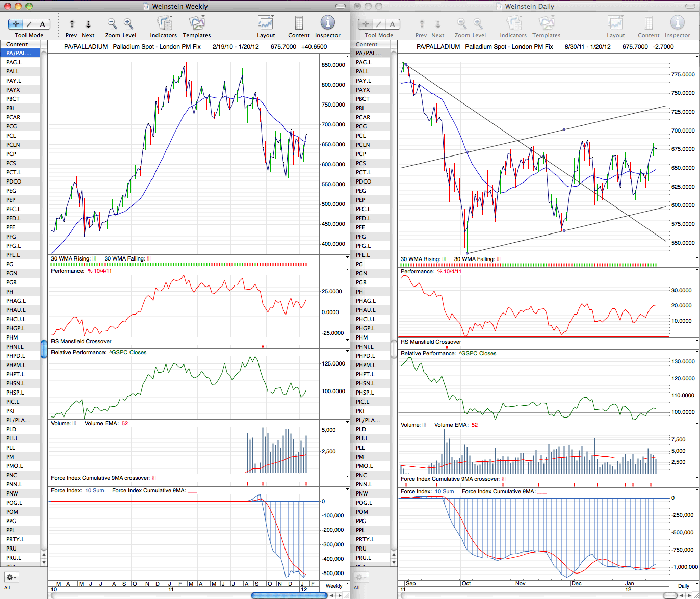Select the text annotation tool mode

pyautogui.click(x=43, y=24)
